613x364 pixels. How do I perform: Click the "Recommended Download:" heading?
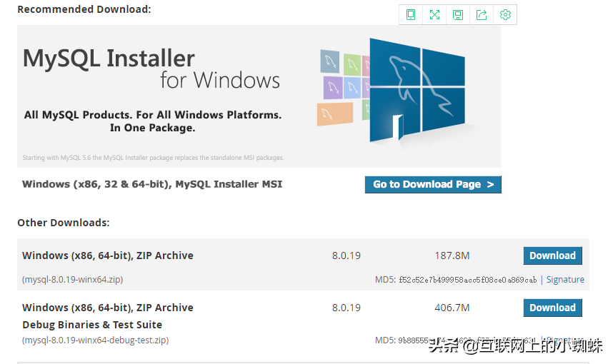(84, 9)
